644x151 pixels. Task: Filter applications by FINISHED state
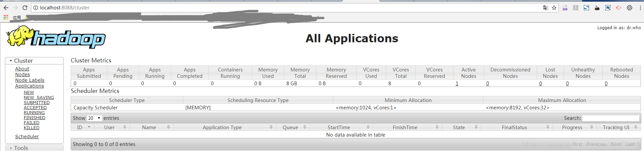pos(35,118)
